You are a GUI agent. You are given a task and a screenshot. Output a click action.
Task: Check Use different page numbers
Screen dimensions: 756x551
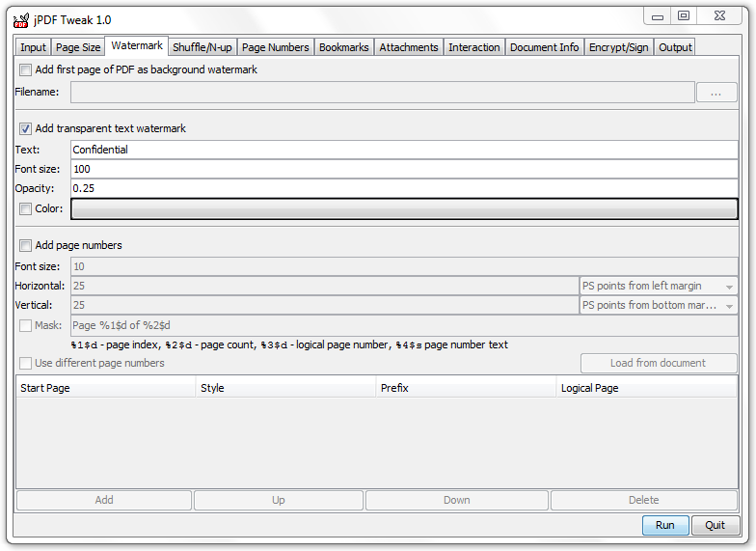25,363
